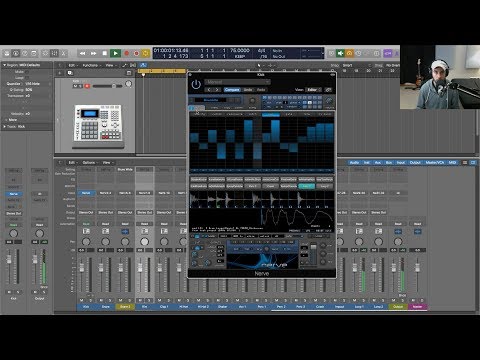Open the View menu in tracks area
The image size is (480, 360).
click(x=110, y=65)
